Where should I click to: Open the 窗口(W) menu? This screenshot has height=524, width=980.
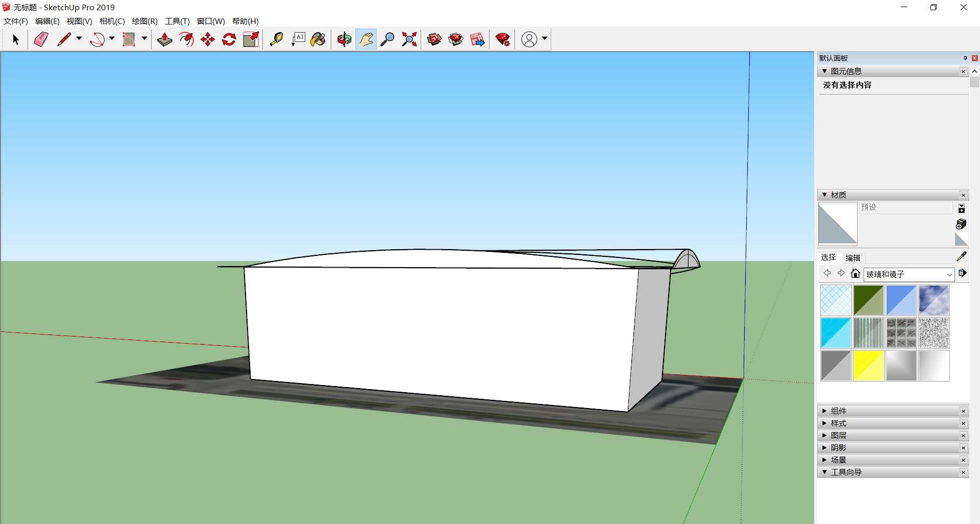tap(211, 21)
